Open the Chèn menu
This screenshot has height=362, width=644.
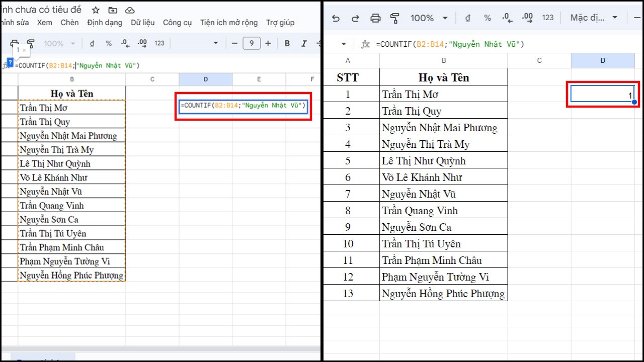coord(69,23)
